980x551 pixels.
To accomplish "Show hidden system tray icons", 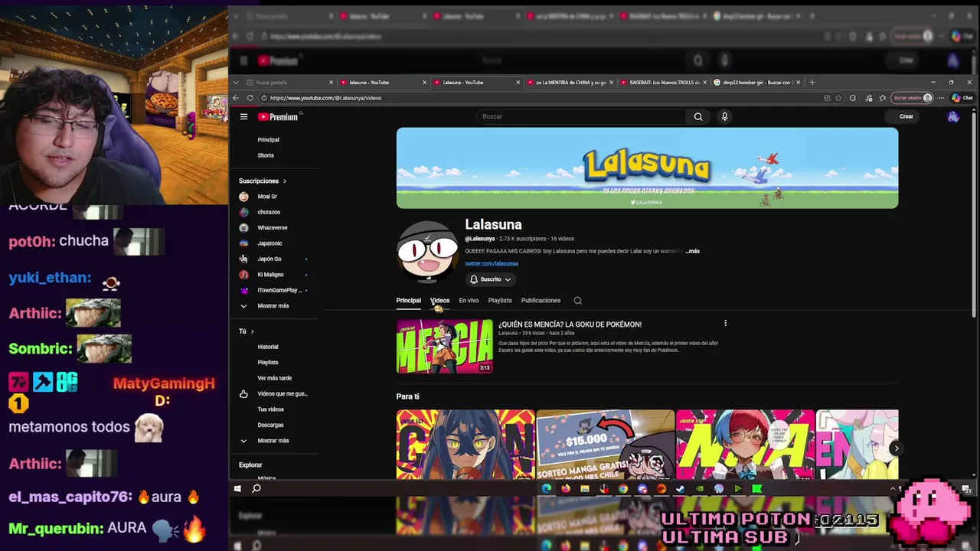I will pyautogui.click(x=893, y=488).
